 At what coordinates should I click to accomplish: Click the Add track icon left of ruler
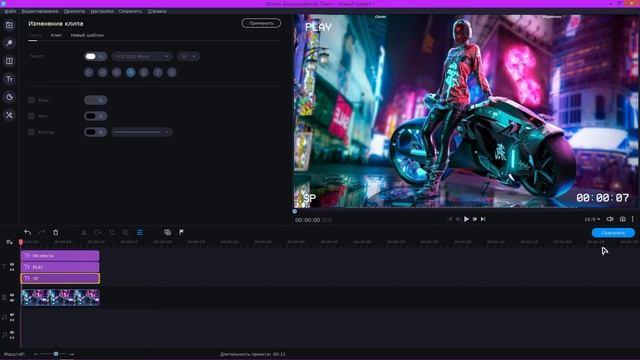[x=9, y=242]
